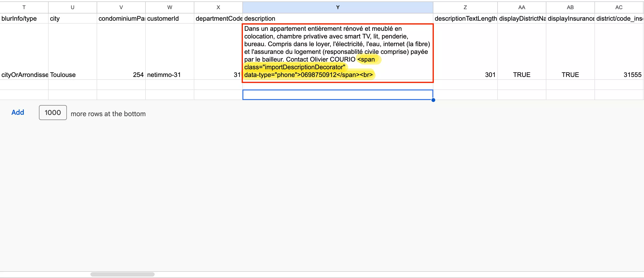Select the column T header
This screenshot has height=278, width=644.
(24, 7)
